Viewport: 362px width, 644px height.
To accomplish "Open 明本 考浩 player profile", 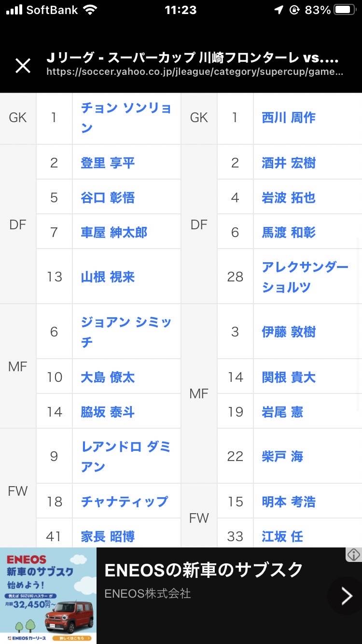I will tap(289, 502).
